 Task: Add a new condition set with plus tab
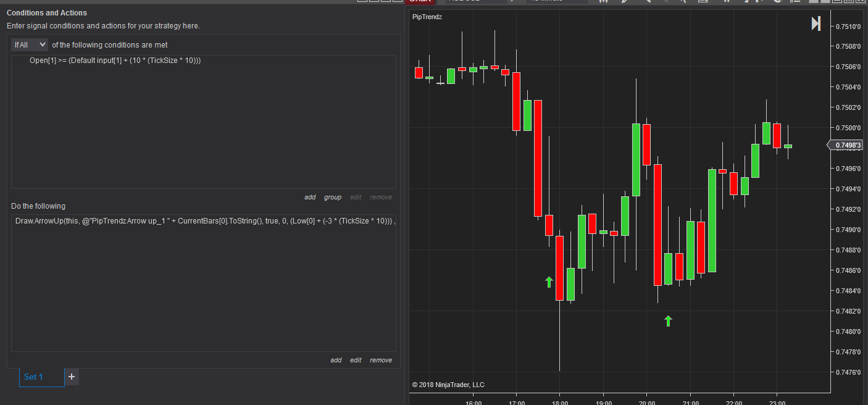point(72,377)
